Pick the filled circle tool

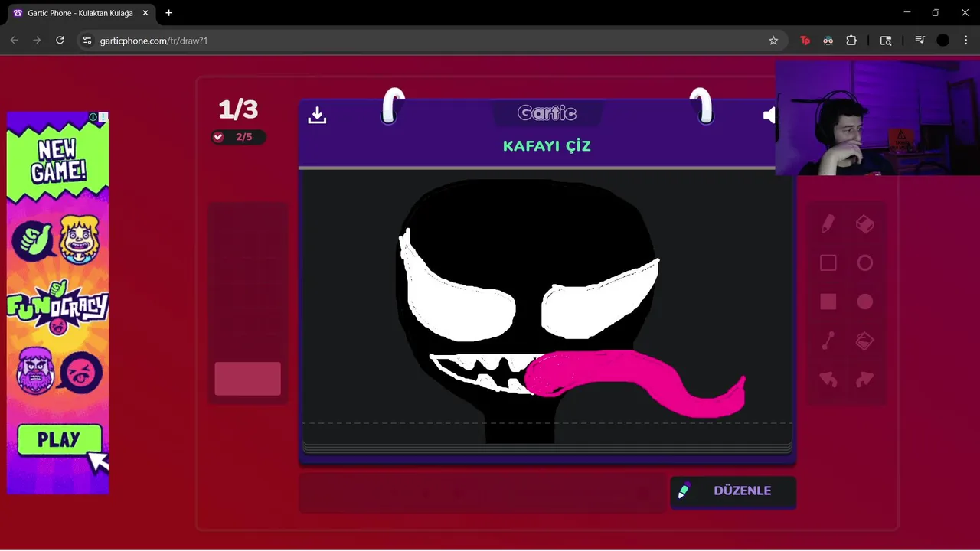click(x=864, y=302)
